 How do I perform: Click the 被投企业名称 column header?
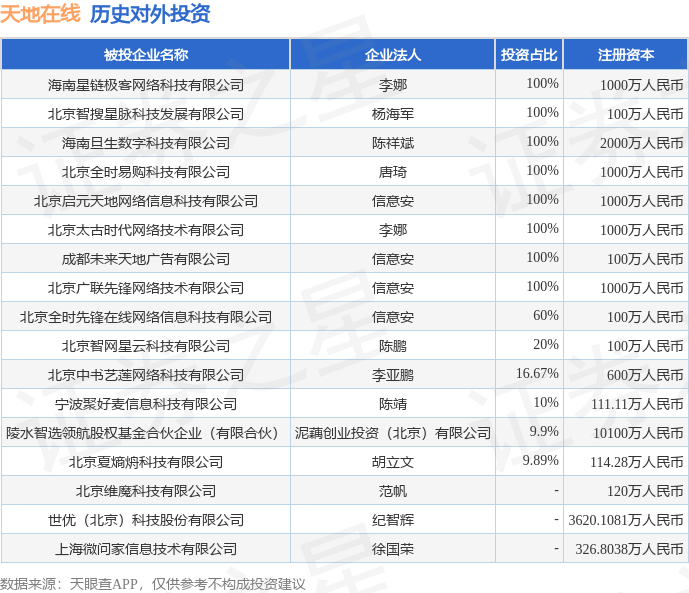click(x=145, y=54)
